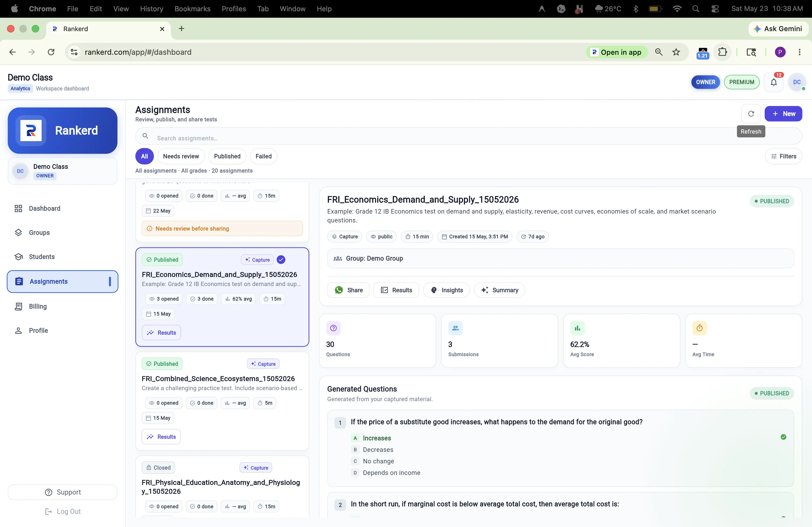Go back with Chrome's back arrow
Screen dimensions: 812x527
click(x=13, y=52)
